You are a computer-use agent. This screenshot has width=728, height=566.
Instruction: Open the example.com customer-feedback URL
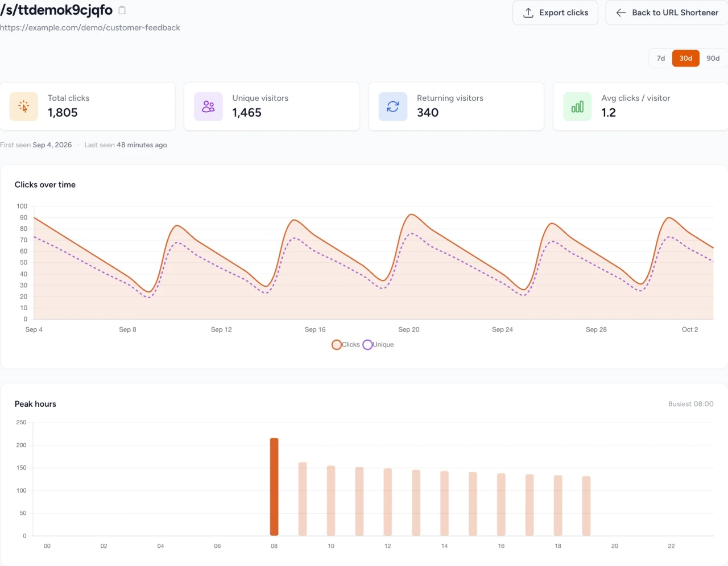click(90, 27)
